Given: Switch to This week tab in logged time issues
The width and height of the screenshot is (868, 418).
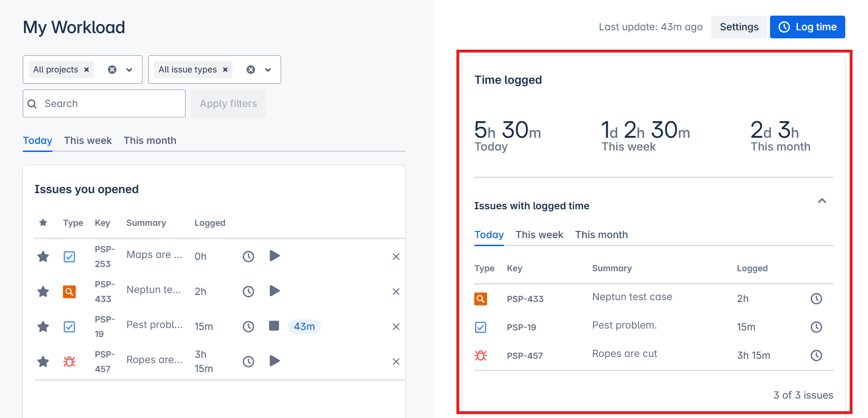Looking at the screenshot, I should [540, 235].
